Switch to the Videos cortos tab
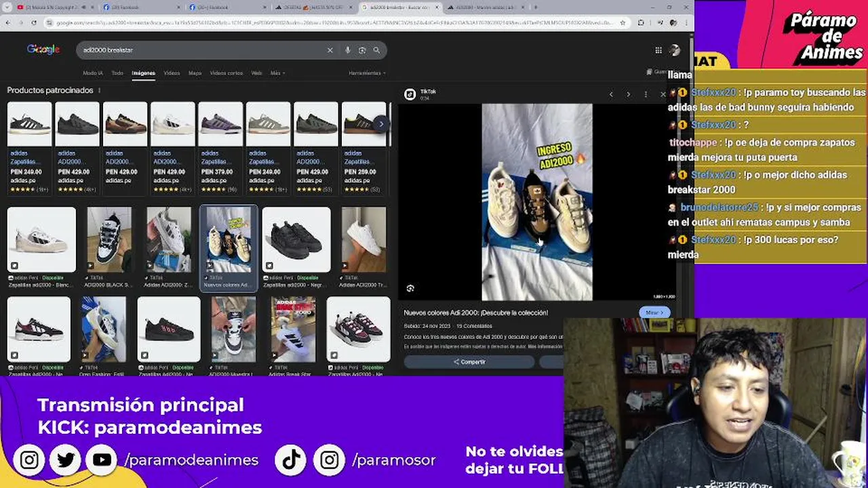The height and width of the screenshot is (488, 868). [226, 73]
